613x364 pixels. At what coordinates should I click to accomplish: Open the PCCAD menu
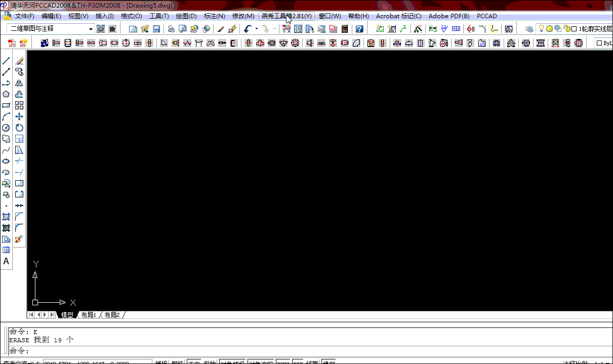tap(487, 16)
